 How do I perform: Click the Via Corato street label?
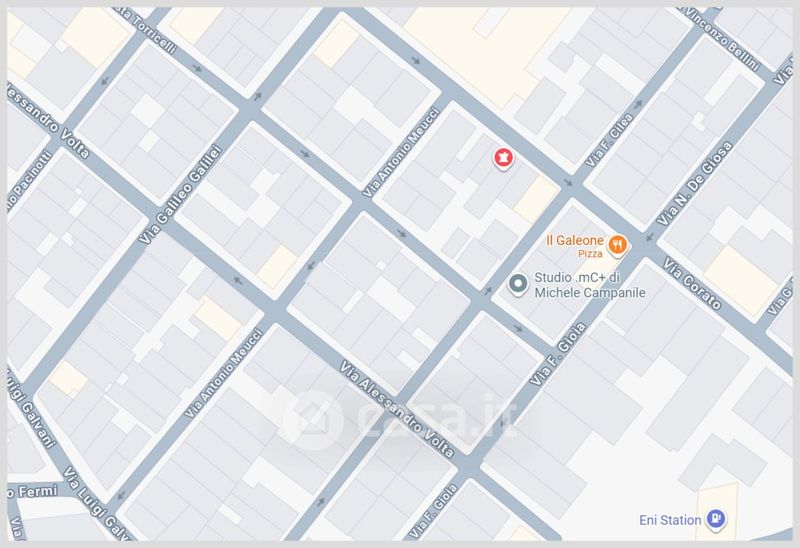coord(692,283)
